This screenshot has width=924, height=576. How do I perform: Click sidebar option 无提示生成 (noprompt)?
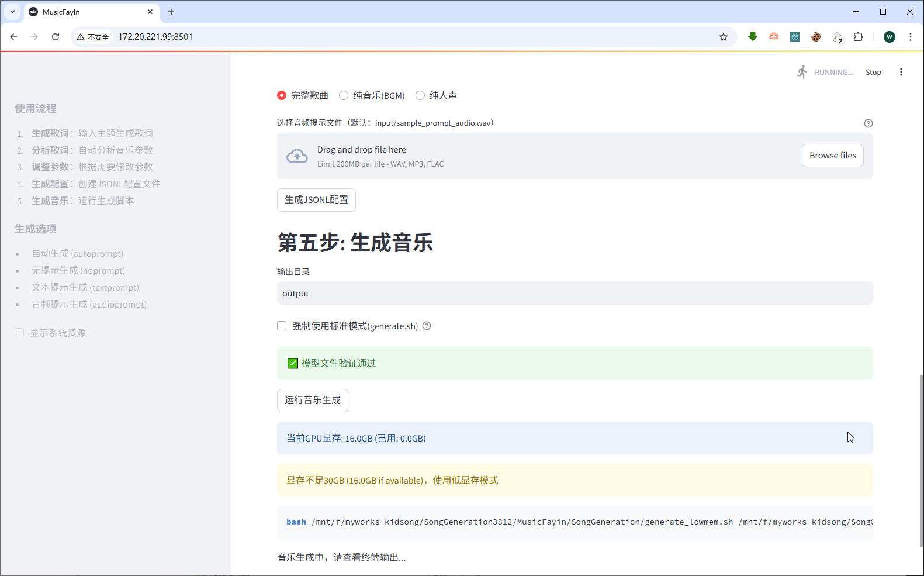pos(78,270)
